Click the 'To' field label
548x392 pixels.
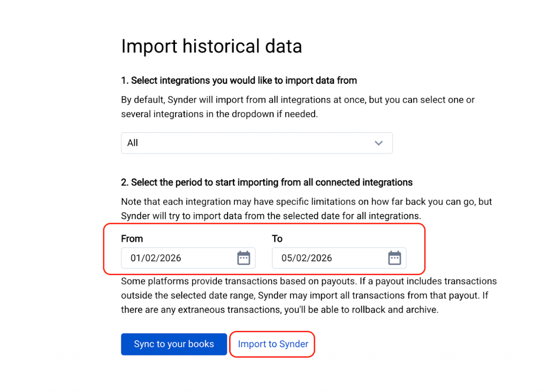click(x=277, y=239)
